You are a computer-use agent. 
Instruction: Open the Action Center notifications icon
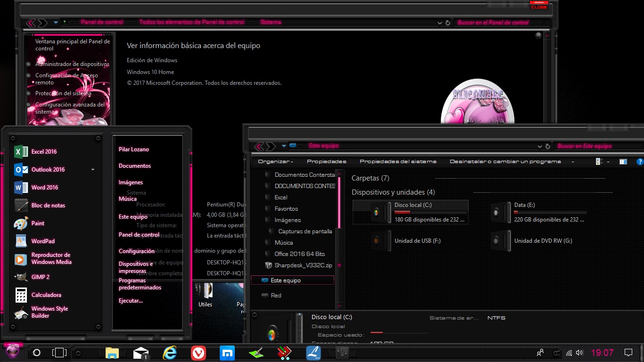(x=628, y=353)
